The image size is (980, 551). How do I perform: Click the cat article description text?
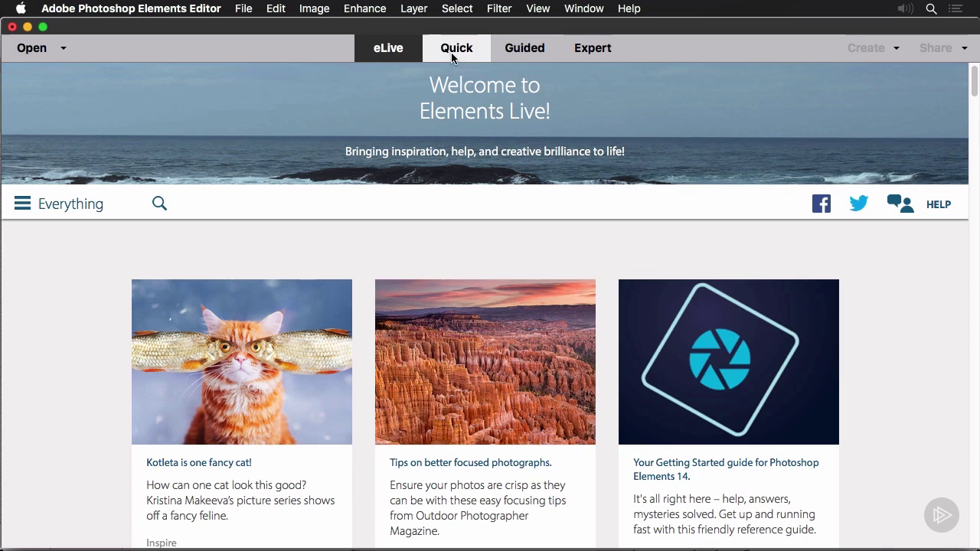[240, 500]
